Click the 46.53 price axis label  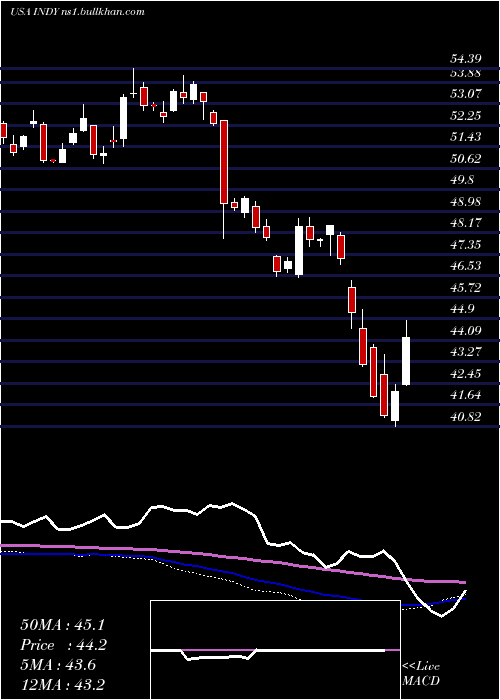(x=465, y=266)
